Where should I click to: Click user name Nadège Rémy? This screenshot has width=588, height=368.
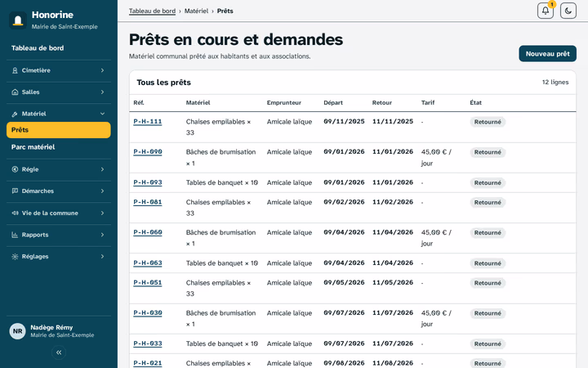51,327
